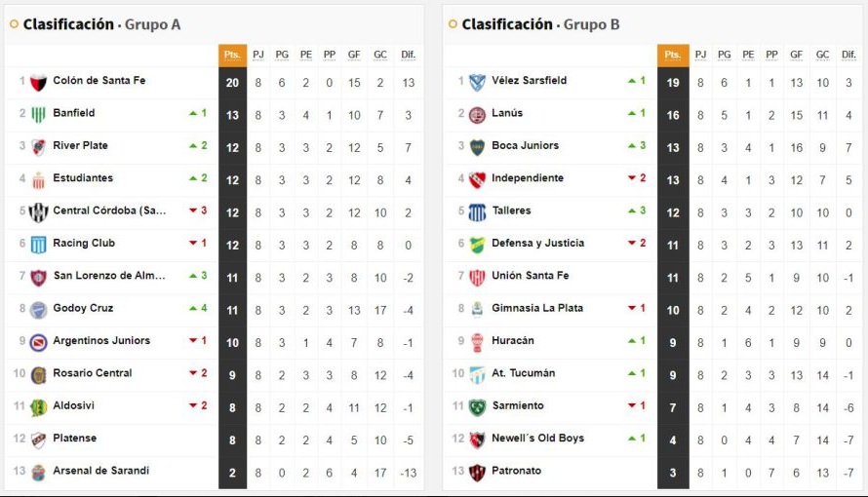The width and height of the screenshot is (868, 497).
Task: Open the Estudiantes team link
Action: [x=83, y=178]
